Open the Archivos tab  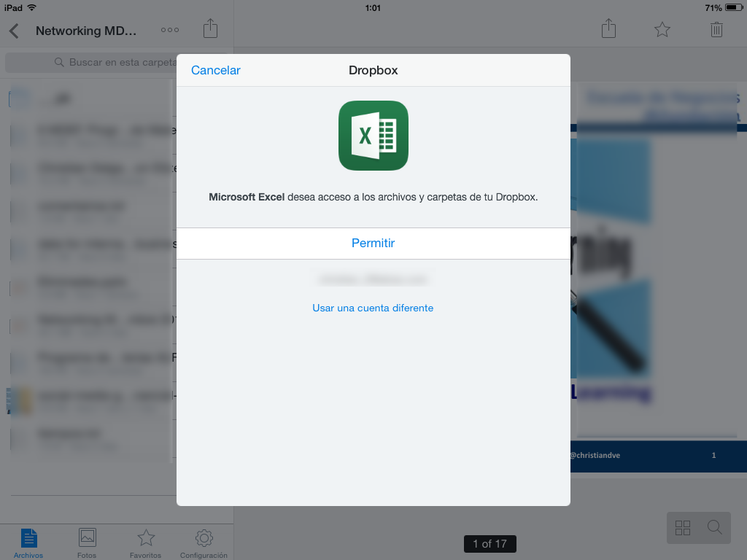28,542
